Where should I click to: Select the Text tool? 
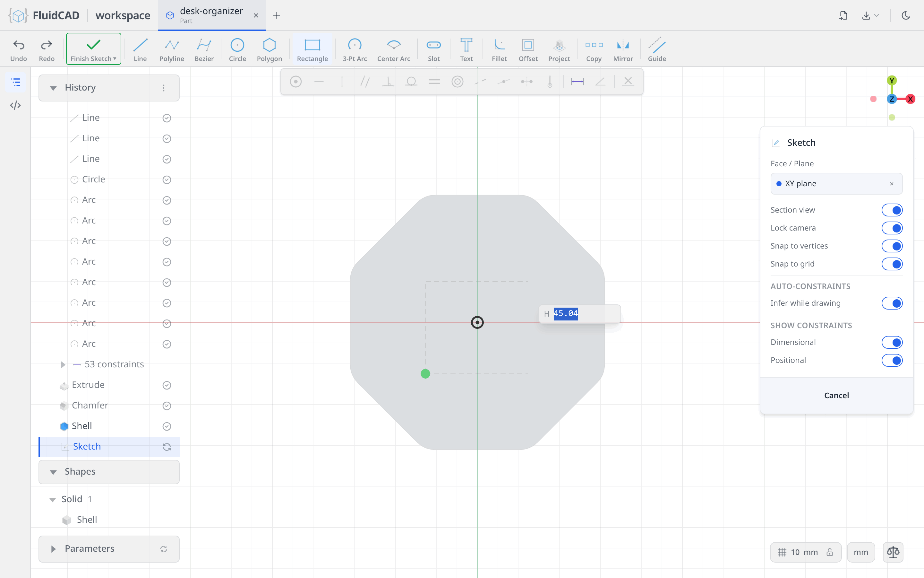point(466,50)
